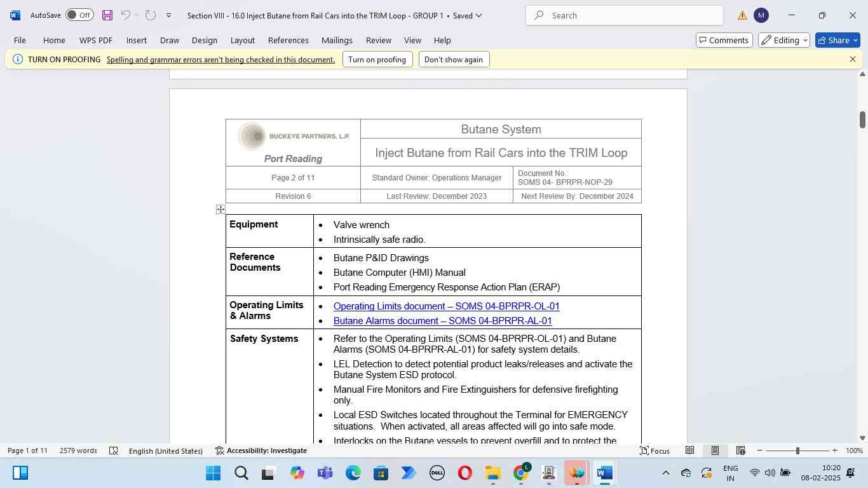The height and width of the screenshot is (488, 868).
Task: Click the table move handle icon
Action: tap(220, 209)
